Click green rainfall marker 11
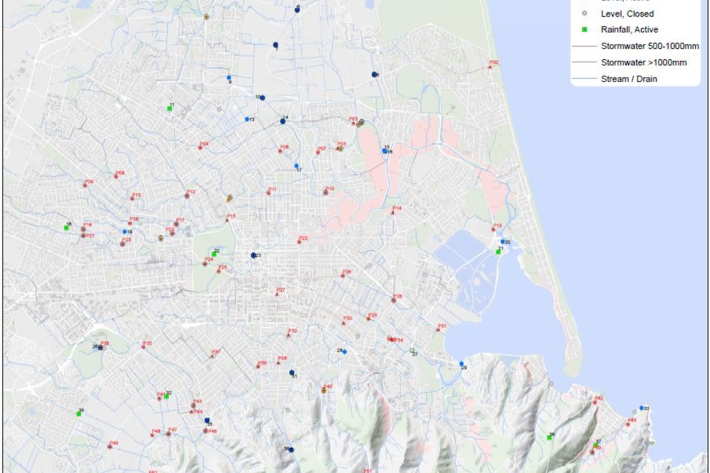 169,108
